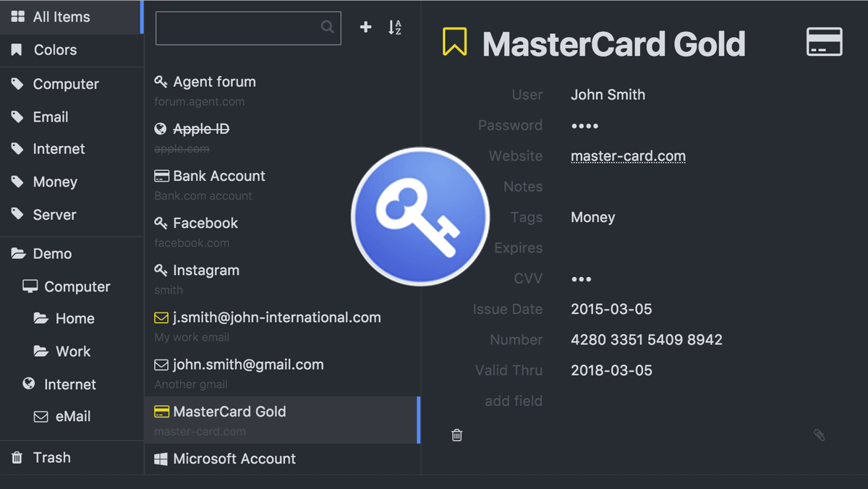Image resolution: width=868 pixels, height=489 pixels.
Task: Filter by the Email tag
Action: coord(71,116)
